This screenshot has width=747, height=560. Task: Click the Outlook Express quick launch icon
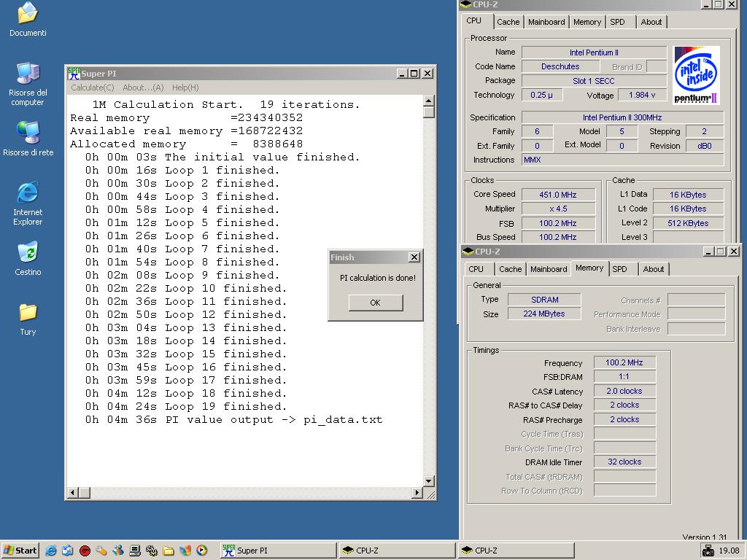pos(68,551)
